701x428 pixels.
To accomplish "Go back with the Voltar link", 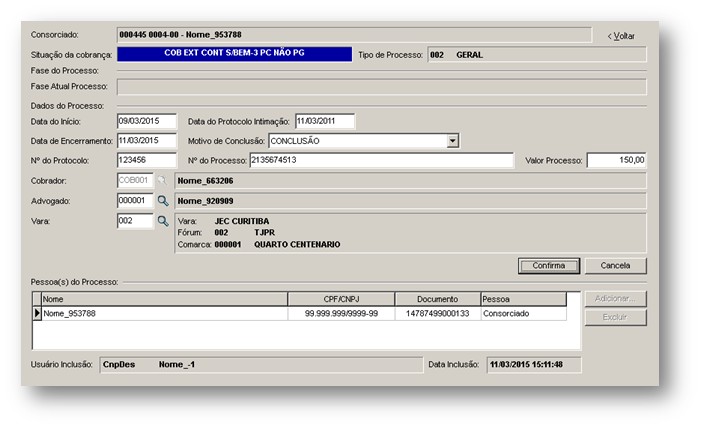I will (621, 36).
